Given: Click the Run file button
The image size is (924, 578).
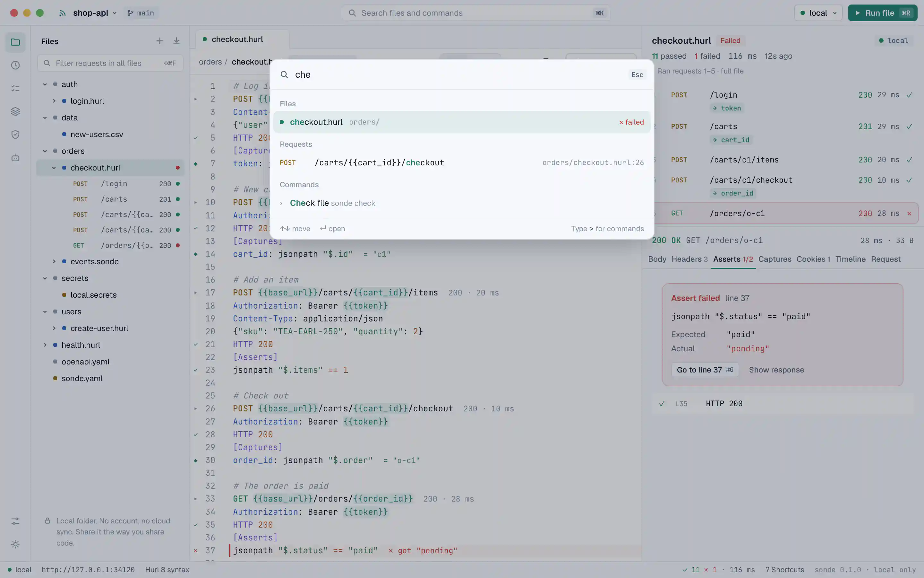Looking at the screenshot, I should pyautogui.click(x=882, y=13).
